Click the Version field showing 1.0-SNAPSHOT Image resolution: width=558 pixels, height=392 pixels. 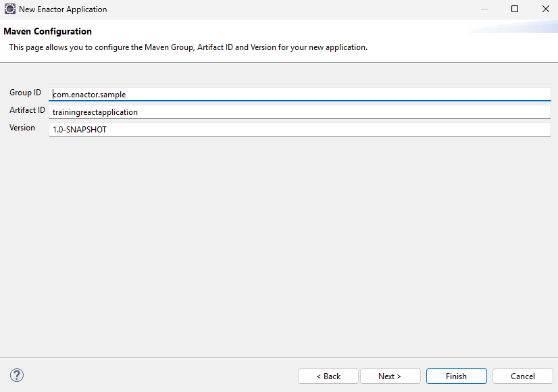pyautogui.click(x=203, y=128)
